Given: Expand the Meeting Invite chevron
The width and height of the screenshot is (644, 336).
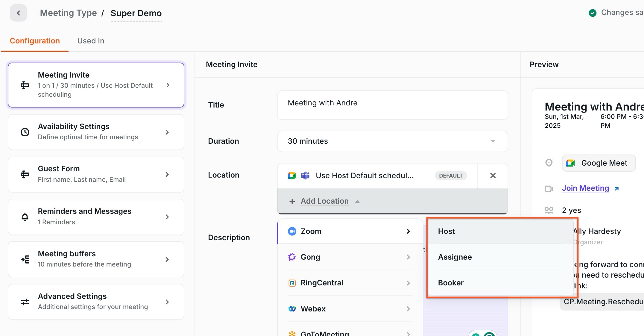Looking at the screenshot, I should [168, 85].
